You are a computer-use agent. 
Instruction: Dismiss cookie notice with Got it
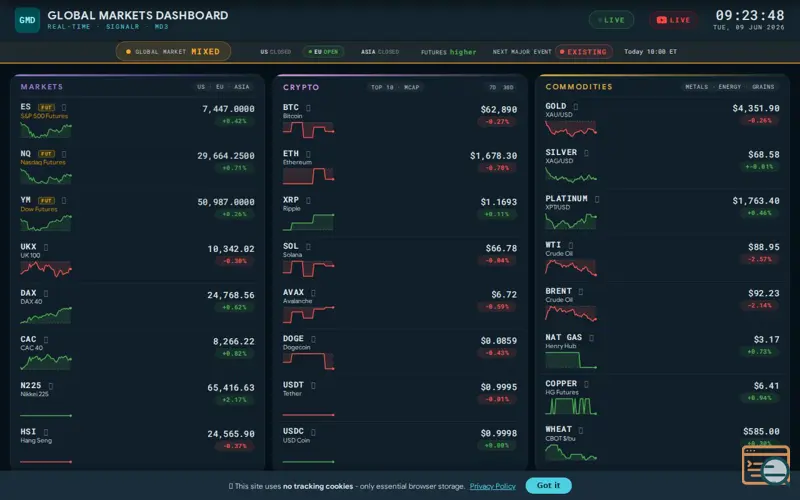click(548, 485)
